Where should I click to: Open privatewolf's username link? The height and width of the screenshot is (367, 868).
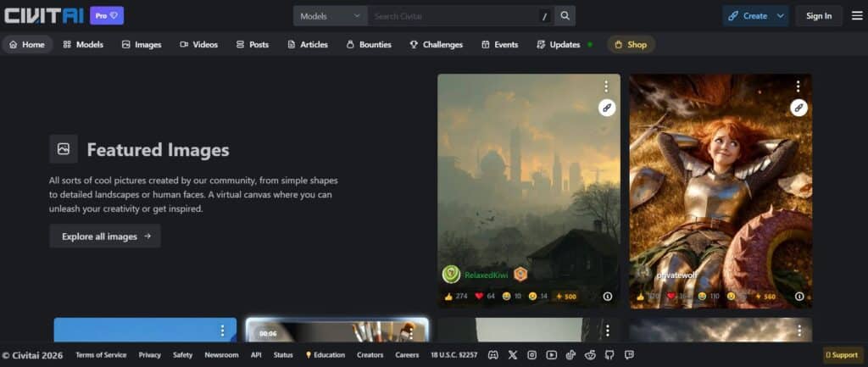(676, 275)
